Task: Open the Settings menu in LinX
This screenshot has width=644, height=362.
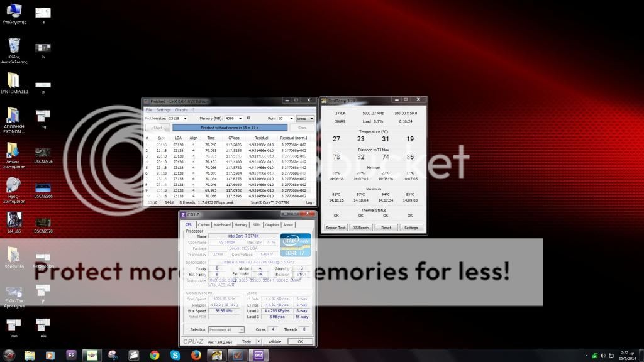Action: coord(162,109)
